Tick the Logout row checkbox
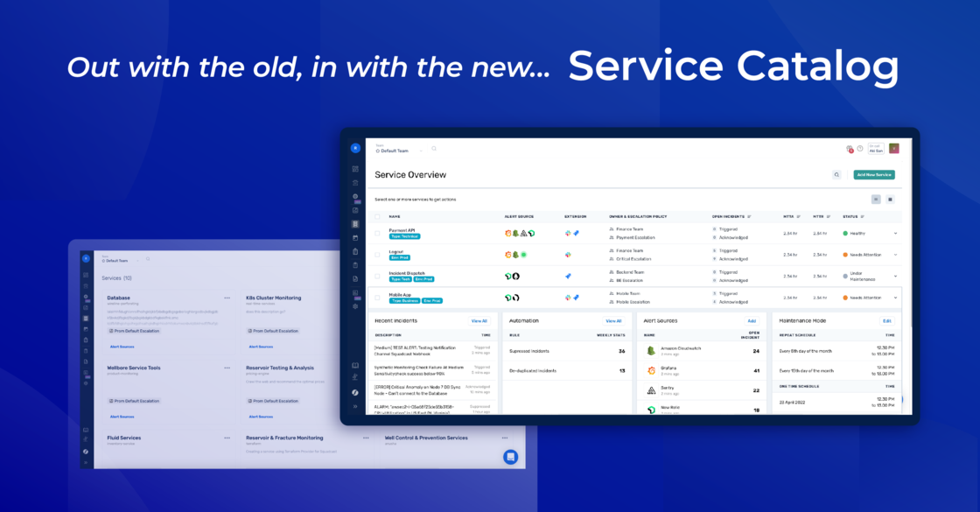The width and height of the screenshot is (980, 512). click(x=377, y=255)
